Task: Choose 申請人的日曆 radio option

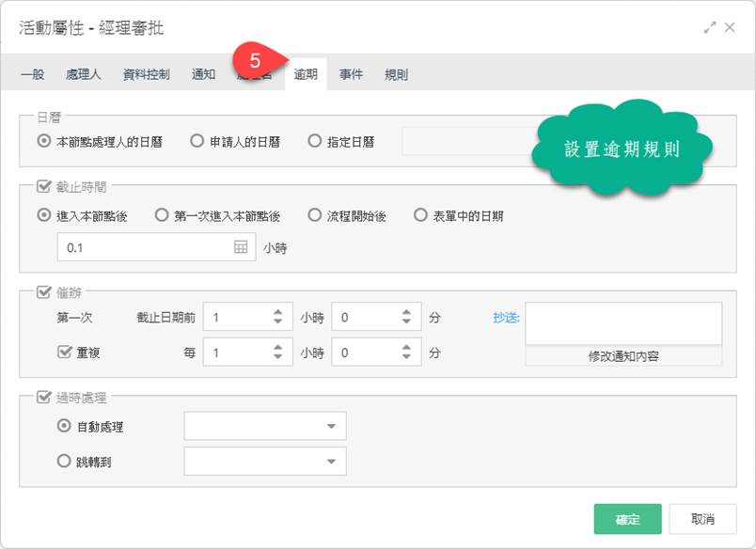Action: coord(197,141)
